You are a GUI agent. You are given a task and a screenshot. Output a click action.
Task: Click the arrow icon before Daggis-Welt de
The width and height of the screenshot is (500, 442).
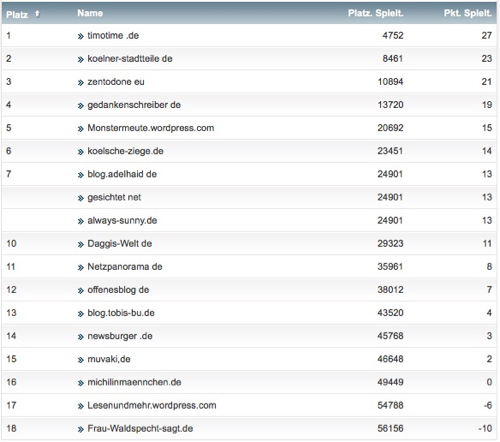(81, 244)
